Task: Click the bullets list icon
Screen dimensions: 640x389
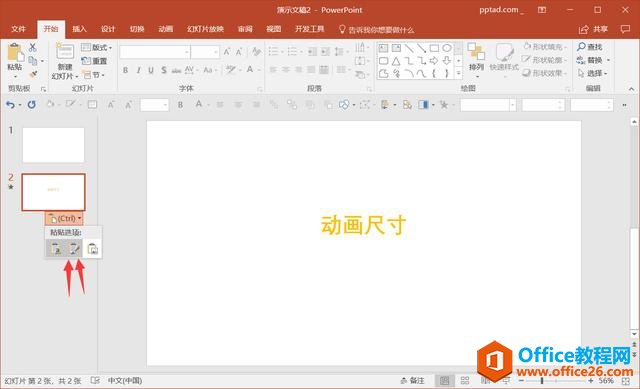Action: [x=273, y=51]
